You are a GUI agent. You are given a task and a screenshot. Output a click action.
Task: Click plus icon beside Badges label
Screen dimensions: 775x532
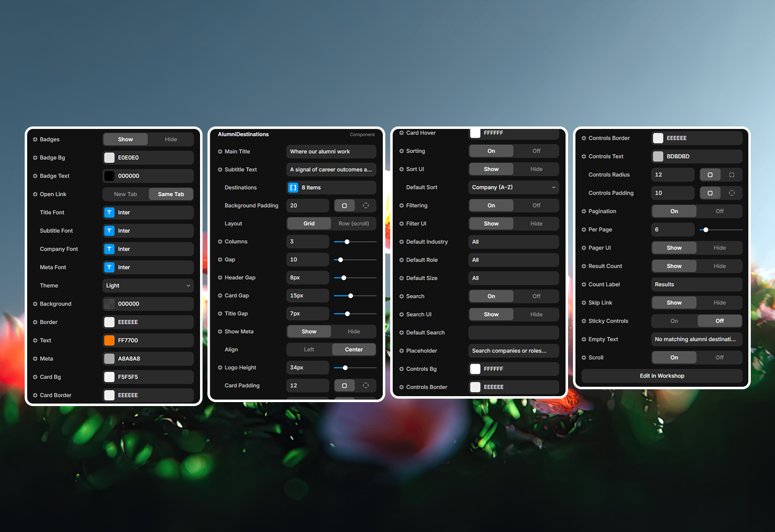35,139
